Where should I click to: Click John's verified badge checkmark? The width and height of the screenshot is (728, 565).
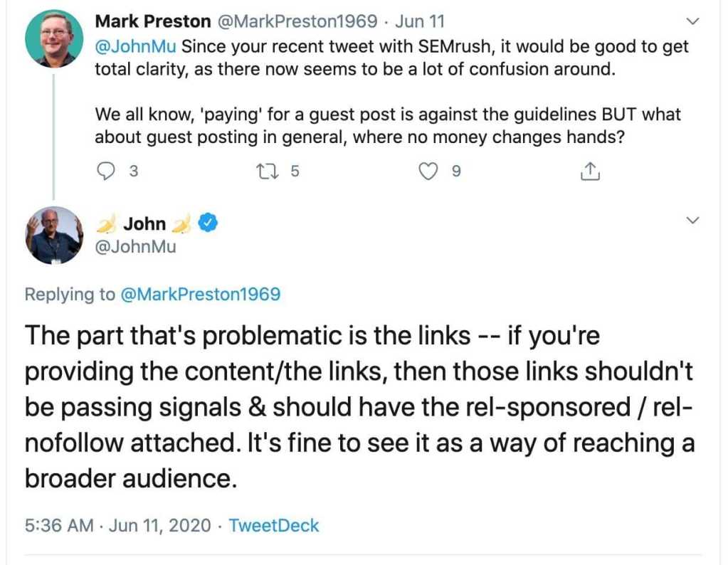click(x=206, y=223)
